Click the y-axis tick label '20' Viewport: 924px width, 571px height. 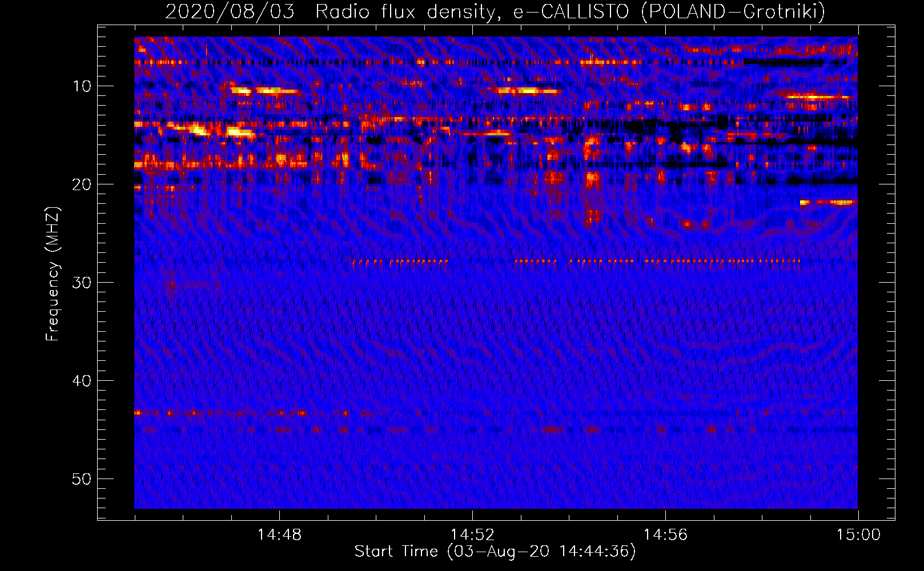tap(82, 184)
